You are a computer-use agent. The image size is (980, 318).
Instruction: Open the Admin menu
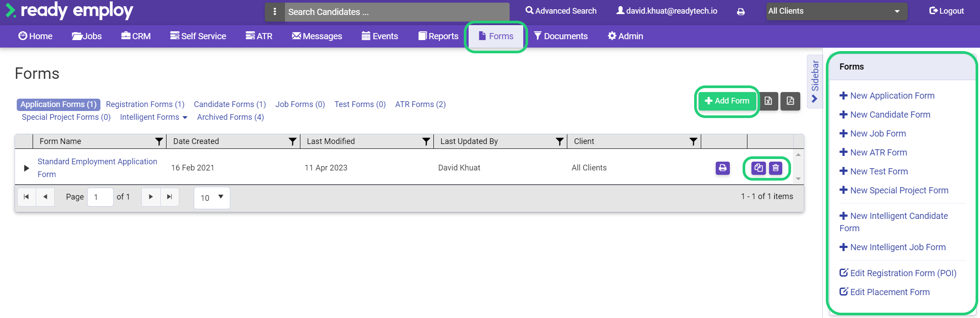625,36
